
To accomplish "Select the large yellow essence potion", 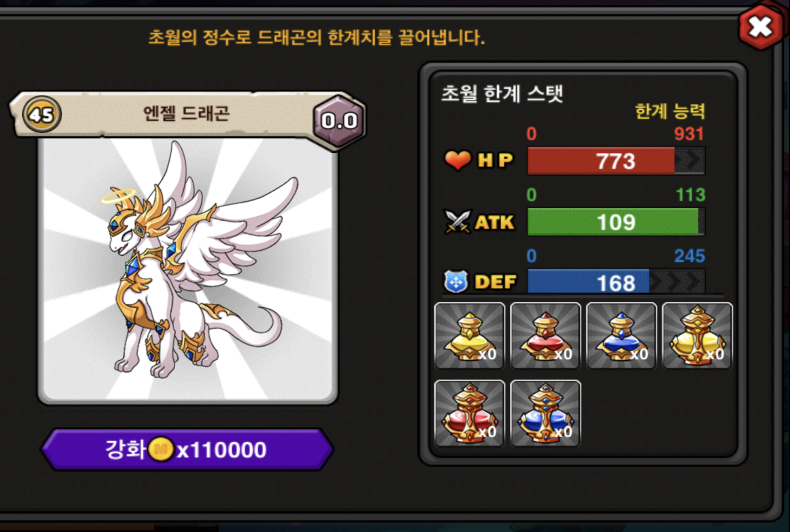I will click(x=697, y=336).
